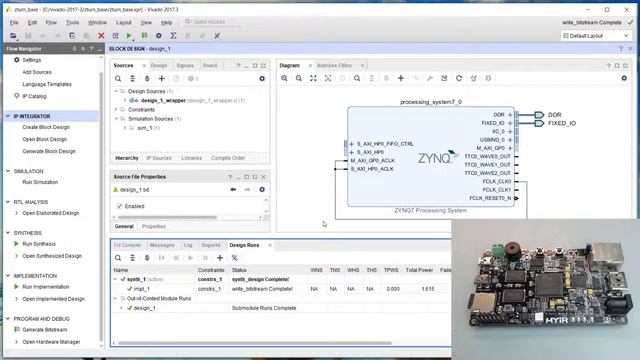Screen dimensions: 640x360
Task: Expand Open Elaborated Design item
Action: (x=16, y=213)
